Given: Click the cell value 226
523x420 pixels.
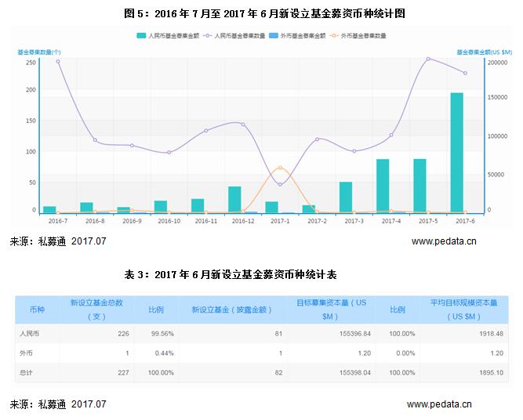Looking at the screenshot, I should pos(123,333).
